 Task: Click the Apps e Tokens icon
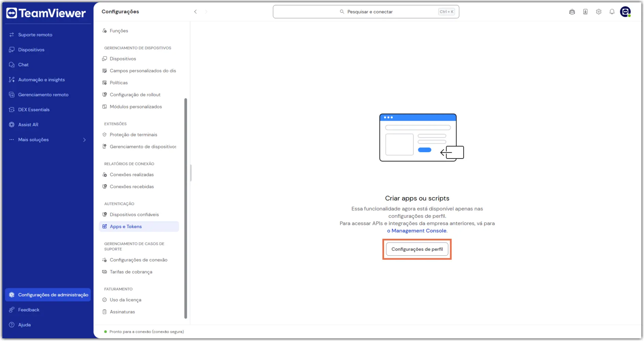[105, 227]
